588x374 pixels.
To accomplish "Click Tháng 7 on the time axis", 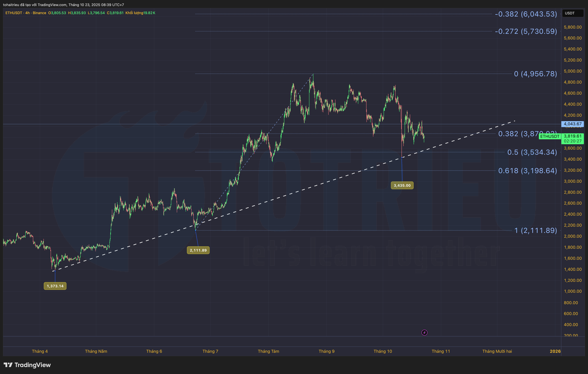I will point(210,351).
